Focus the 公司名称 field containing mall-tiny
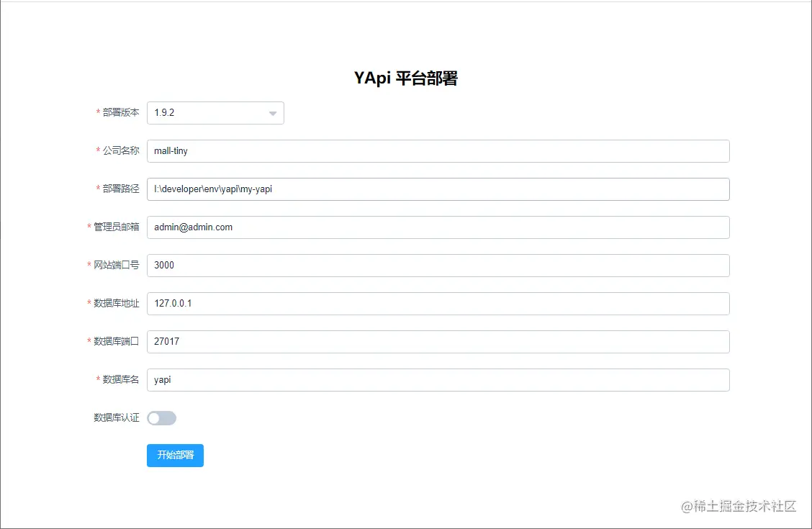The height and width of the screenshot is (529, 812). click(438, 151)
